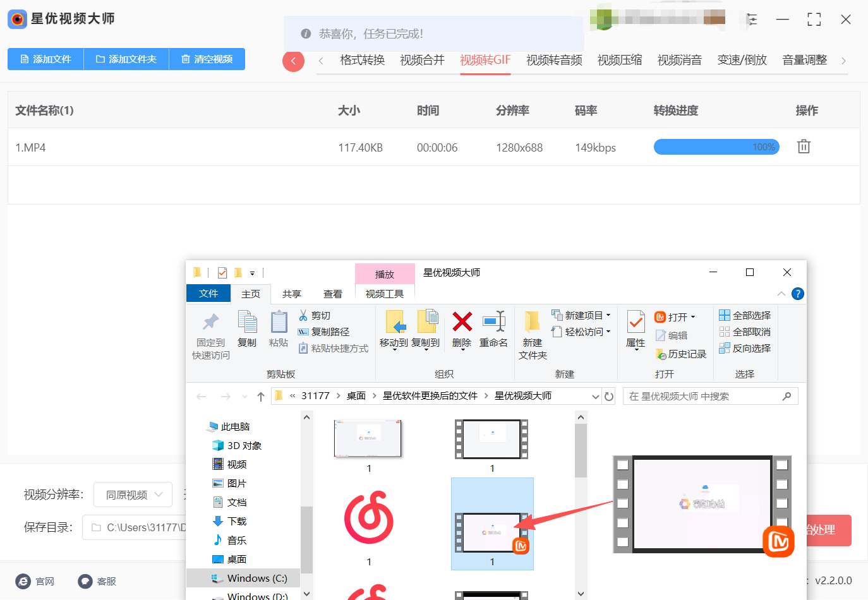Open Copy to dropdown in Explorer
Viewport: 868px width, 600px height.
coord(426,331)
